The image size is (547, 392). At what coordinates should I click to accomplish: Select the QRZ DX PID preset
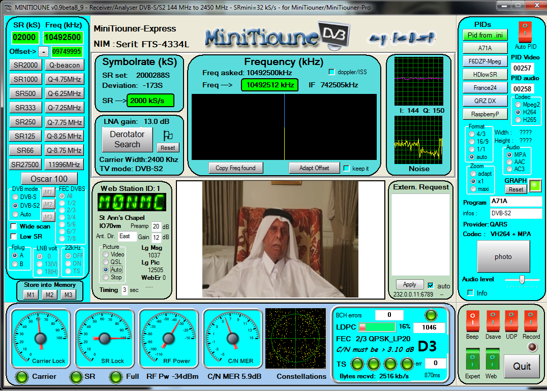[485, 101]
